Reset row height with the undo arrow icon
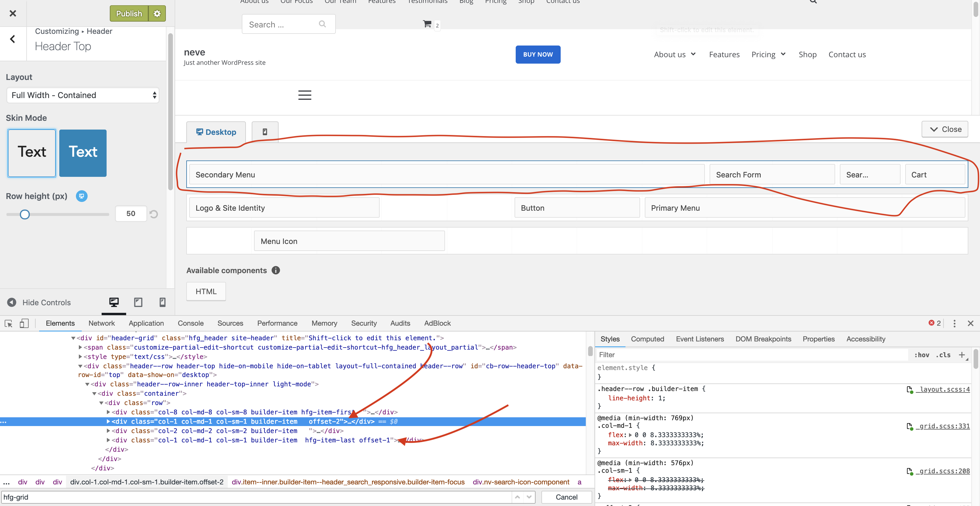The height and width of the screenshot is (506, 980). pos(153,214)
